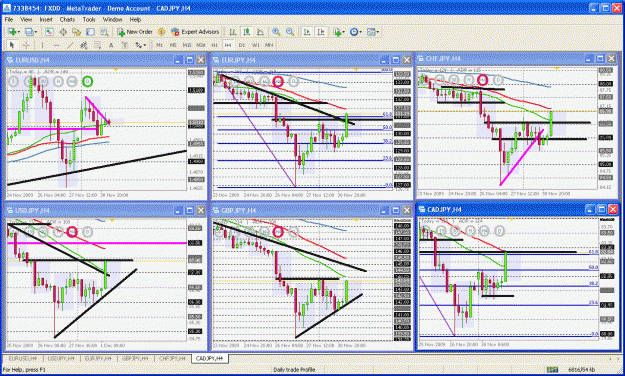Launch MetaEditor from the yellow toolbar icon
Image resolution: width=625 pixels, height=376 pixels.
(161, 32)
